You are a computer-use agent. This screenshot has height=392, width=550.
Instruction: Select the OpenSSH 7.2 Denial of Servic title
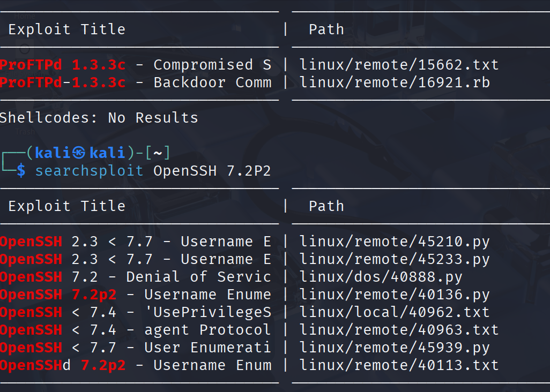tap(136, 277)
